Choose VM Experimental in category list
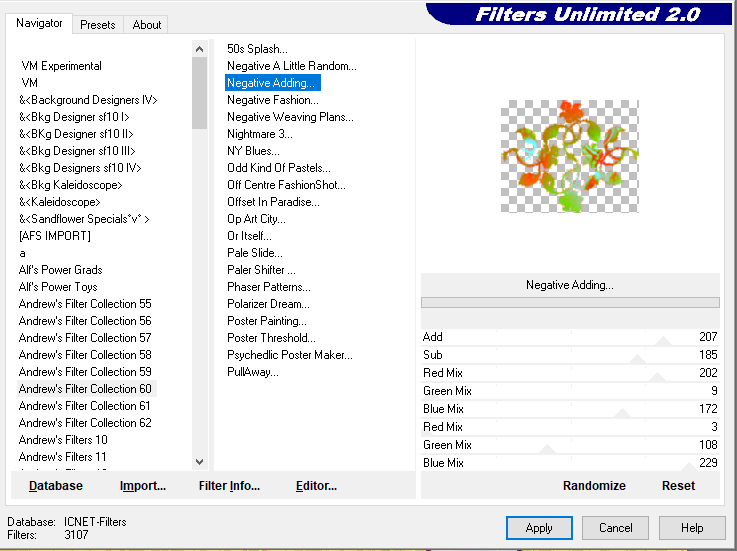Viewport: 737px width, 551px height. [62, 66]
